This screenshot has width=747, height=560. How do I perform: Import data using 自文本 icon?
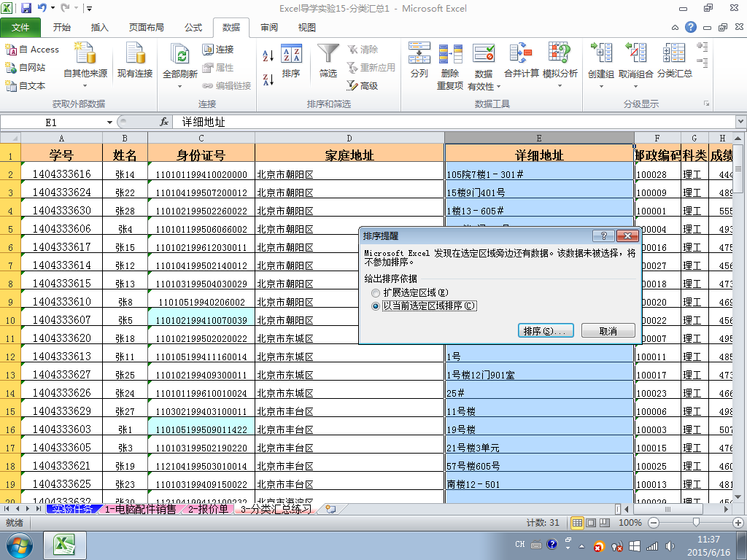point(26,85)
